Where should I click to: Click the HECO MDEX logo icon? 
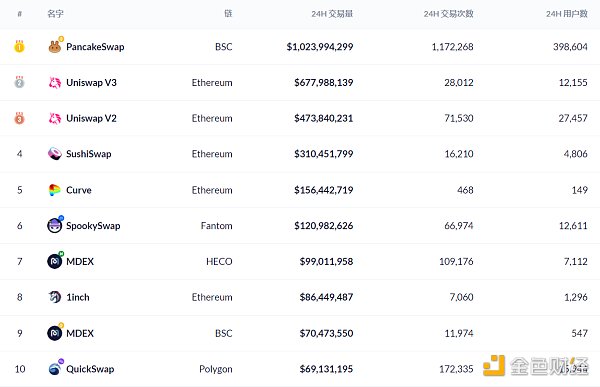pos(54,261)
